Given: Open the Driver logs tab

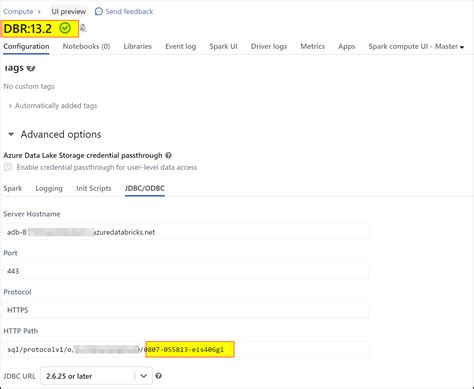Looking at the screenshot, I should (269, 46).
